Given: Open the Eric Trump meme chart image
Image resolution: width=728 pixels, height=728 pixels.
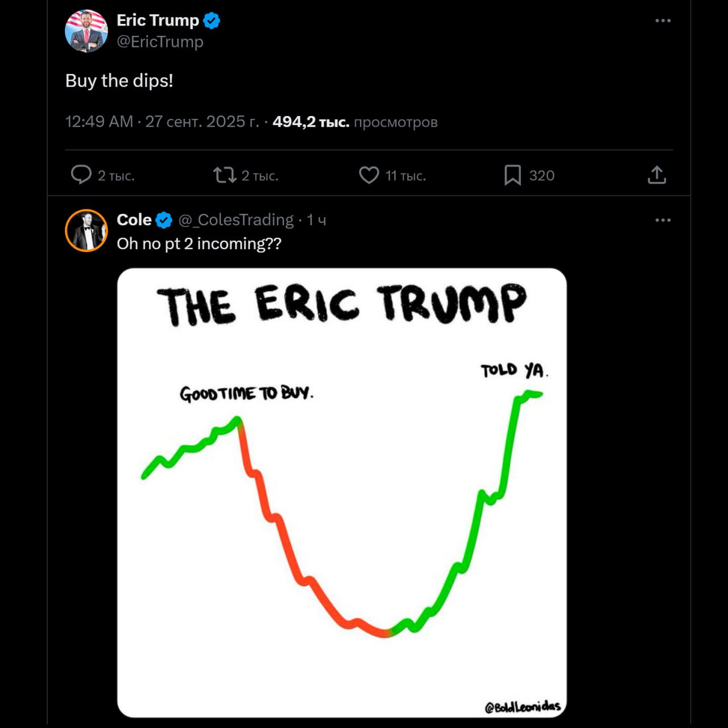Looking at the screenshot, I should click(x=342, y=492).
